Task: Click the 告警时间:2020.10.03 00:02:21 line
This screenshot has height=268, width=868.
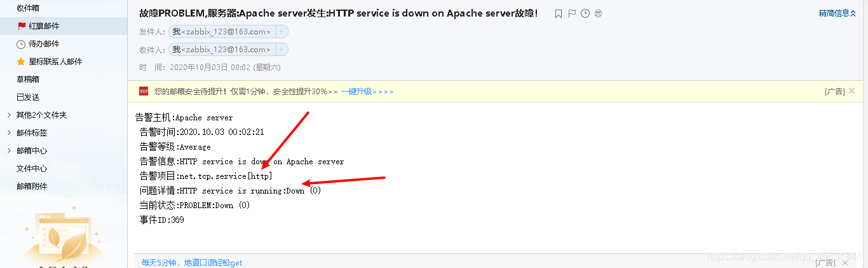Action: 201,132
